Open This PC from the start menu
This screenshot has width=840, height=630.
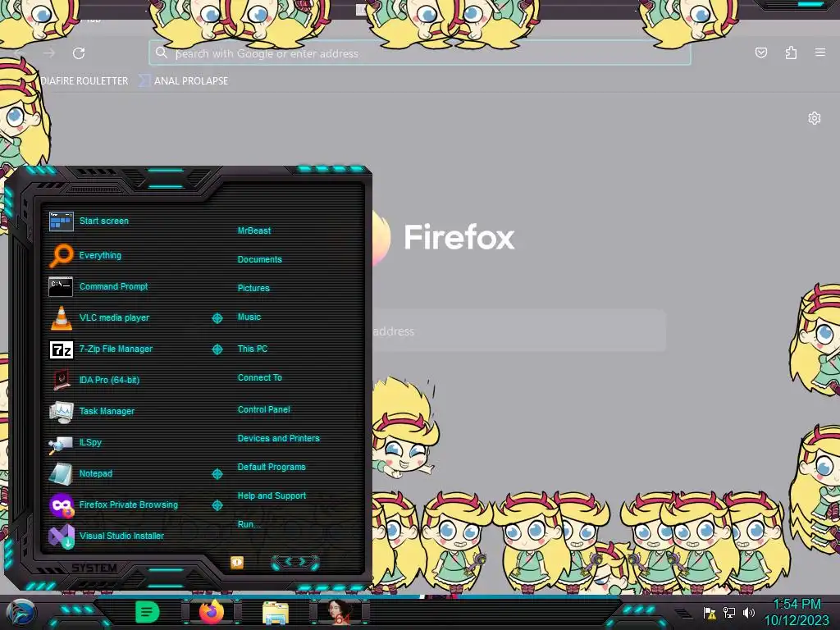tap(253, 348)
